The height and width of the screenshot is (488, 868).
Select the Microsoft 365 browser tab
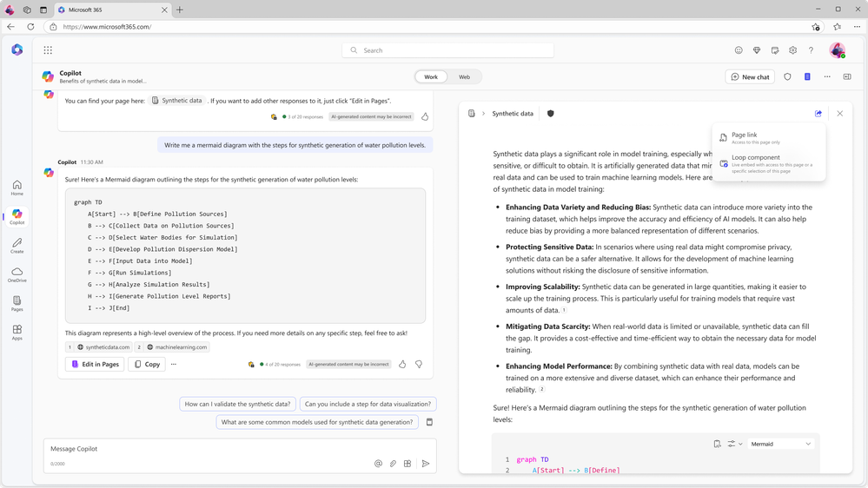point(112,10)
